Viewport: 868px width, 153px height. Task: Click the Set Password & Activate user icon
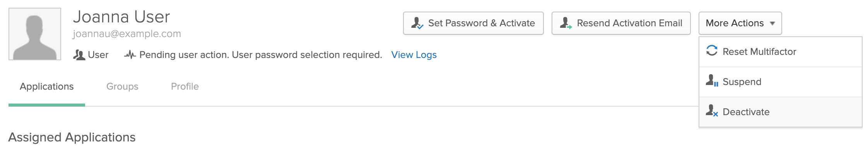point(417,23)
